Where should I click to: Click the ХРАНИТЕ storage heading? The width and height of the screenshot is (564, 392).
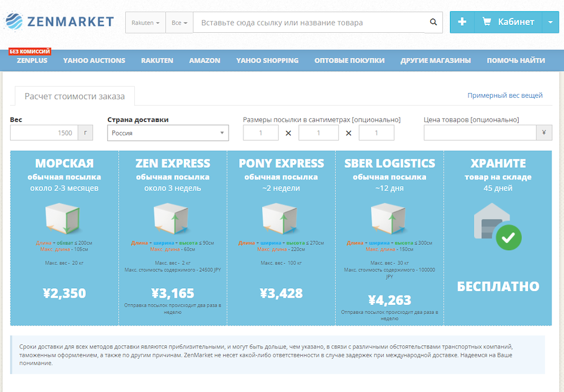point(498,163)
